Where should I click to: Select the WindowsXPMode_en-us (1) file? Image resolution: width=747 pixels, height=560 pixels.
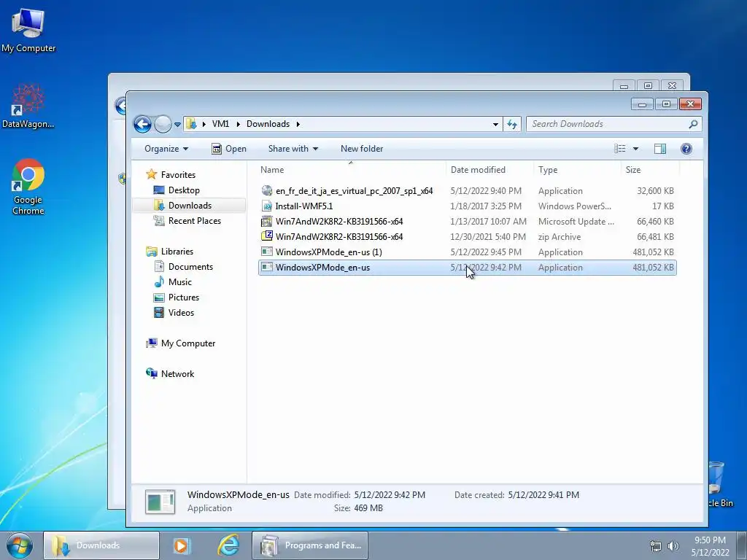(468, 252)
